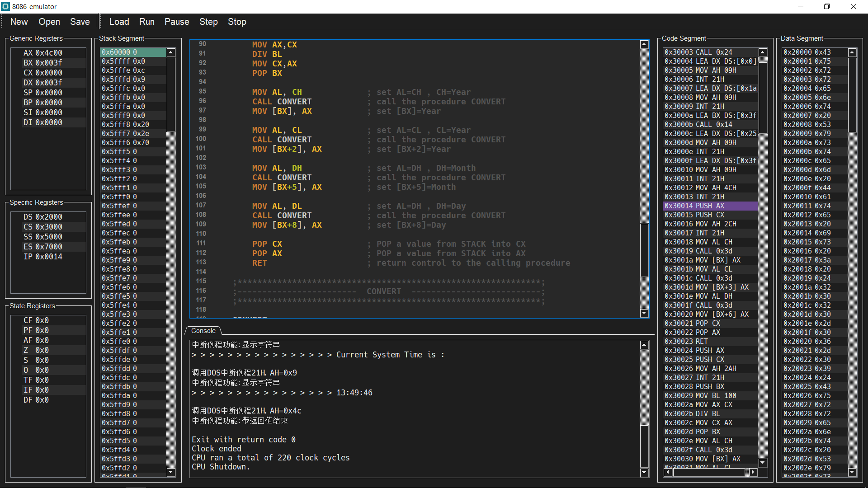This screenshot has height=488, width=868.
Task: Switch to the Console tab
Action: coord(203,331)
